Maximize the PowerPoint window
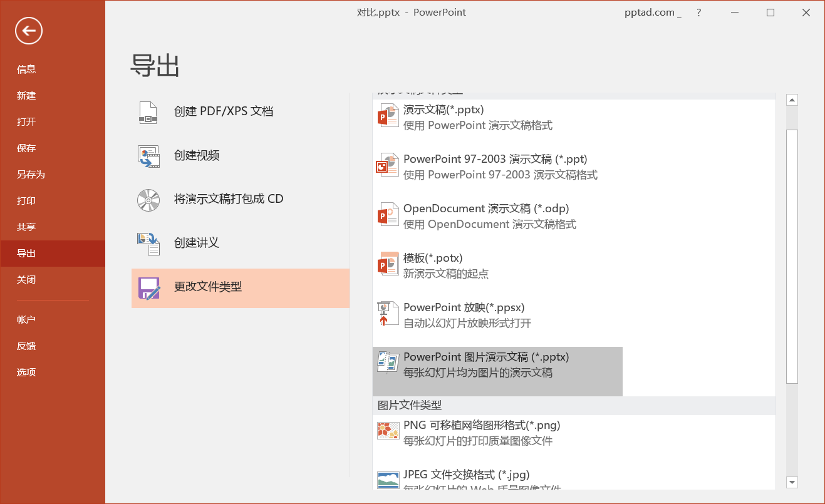 [771, 13]
